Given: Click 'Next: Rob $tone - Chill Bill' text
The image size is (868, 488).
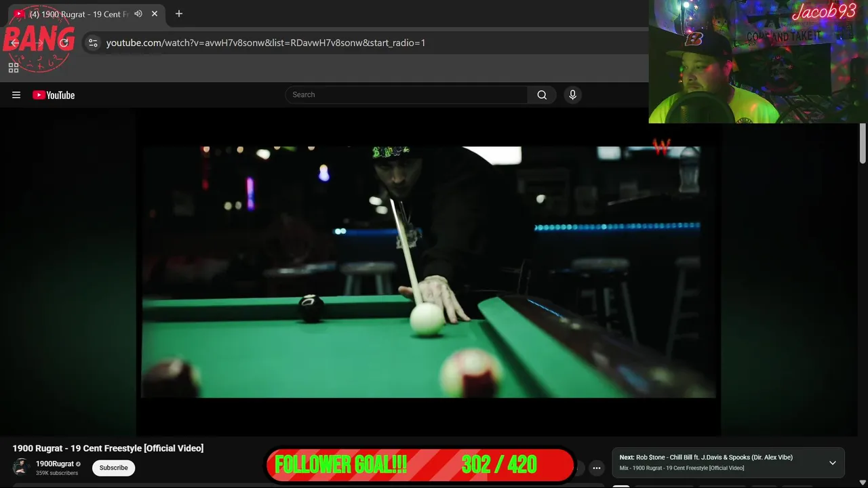Looking at the screenshot, I should pos(706,457).
